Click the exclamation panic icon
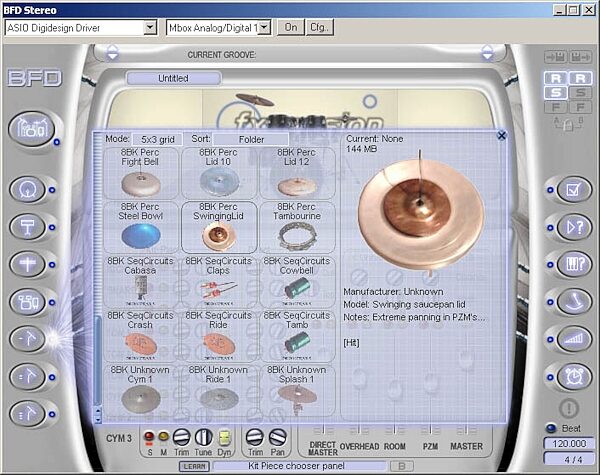The height and width of the screenshot is (475, 600). [569, 408]
